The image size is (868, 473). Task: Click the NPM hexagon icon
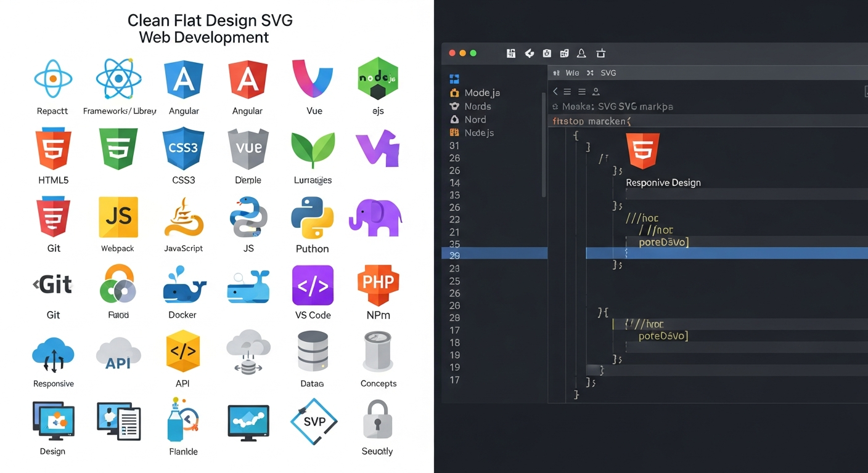point(378,285)
